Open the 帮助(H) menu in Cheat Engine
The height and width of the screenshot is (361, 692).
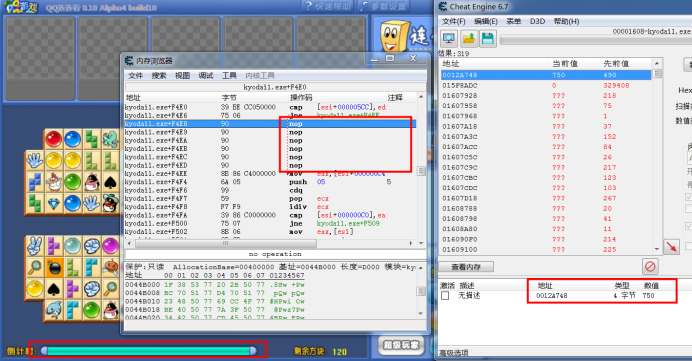[567, 21]
